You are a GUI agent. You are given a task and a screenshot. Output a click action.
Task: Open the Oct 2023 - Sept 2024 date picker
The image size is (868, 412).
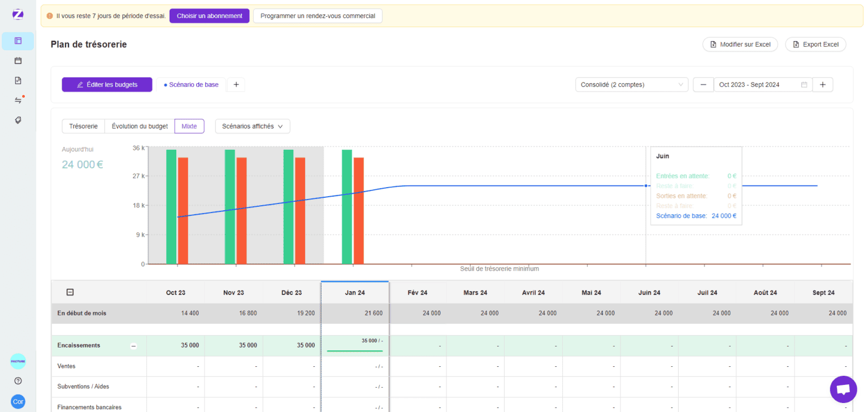point(762,85)
